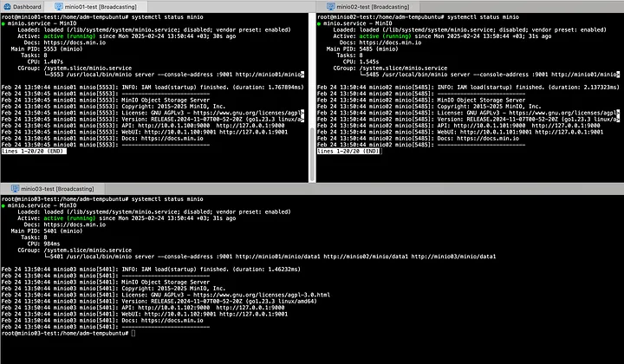The width and height of the screenshot is (624, 364).
Task: Click the green status dot in minio03 terminal
Action: pyautogui.click(x=3, y=205)
